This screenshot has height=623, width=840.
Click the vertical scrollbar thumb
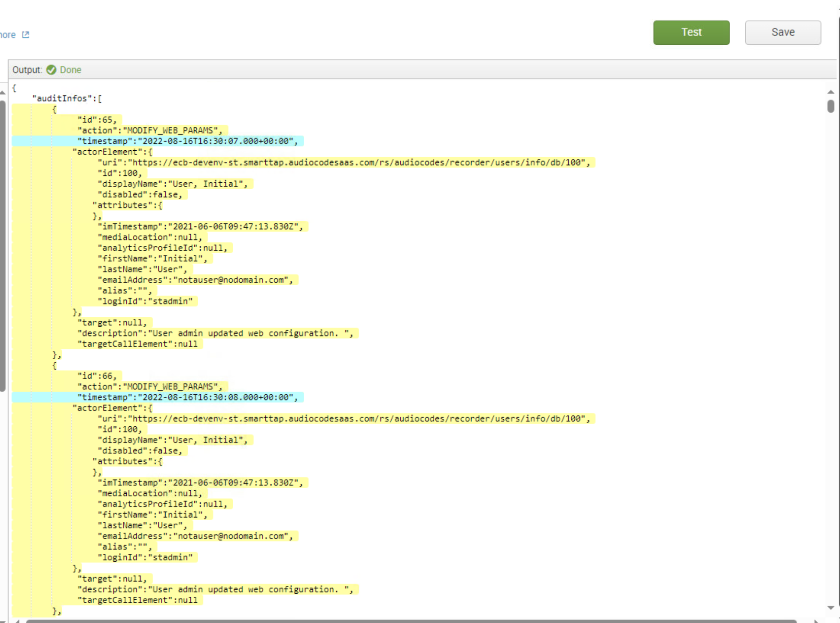pos(831,106)
